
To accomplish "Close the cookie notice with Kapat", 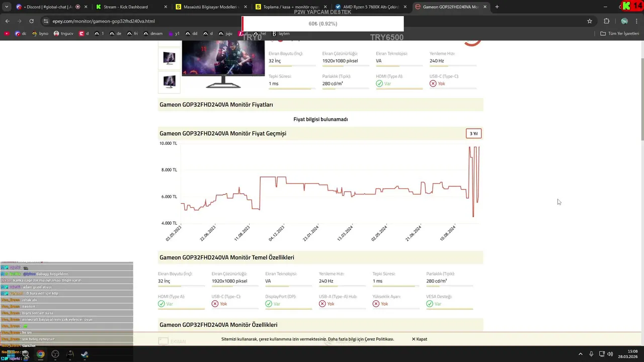I will 420,339.
